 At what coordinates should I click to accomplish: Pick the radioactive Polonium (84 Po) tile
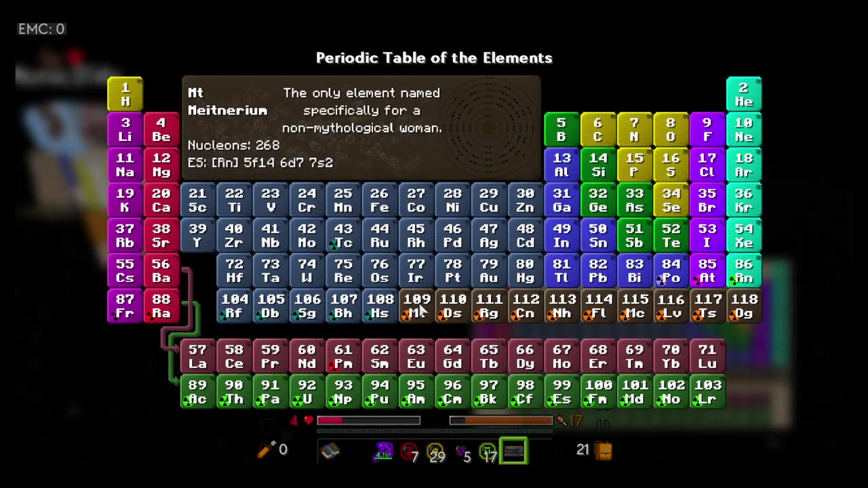click(x=671, y=270)
